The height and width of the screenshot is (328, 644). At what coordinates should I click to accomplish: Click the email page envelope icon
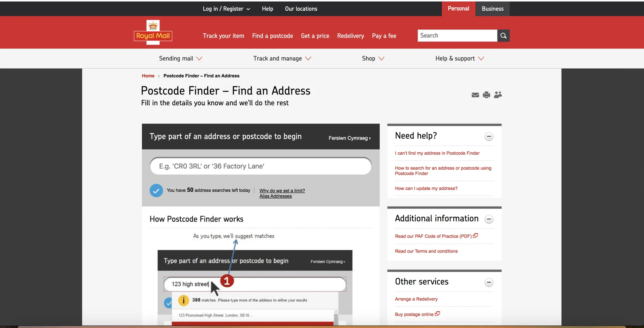(475, 95)
